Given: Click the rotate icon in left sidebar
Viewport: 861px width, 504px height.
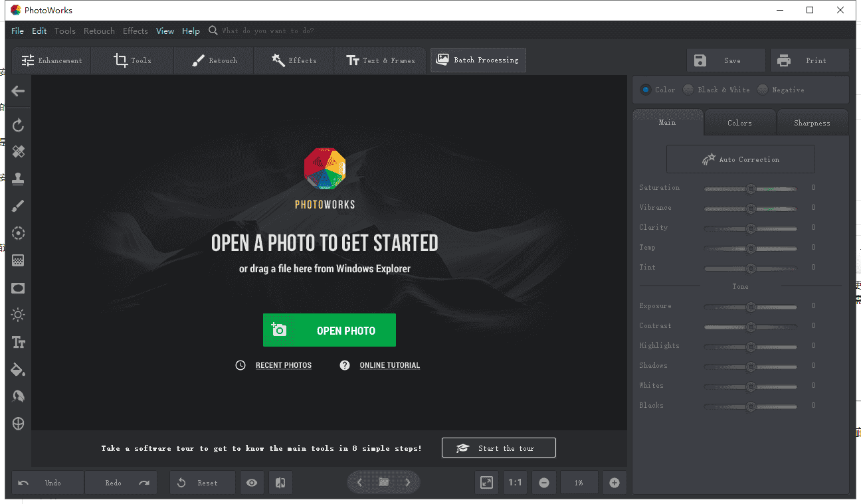Looking at the screenshot, I should pyautogui.click(x=19, y=125).
